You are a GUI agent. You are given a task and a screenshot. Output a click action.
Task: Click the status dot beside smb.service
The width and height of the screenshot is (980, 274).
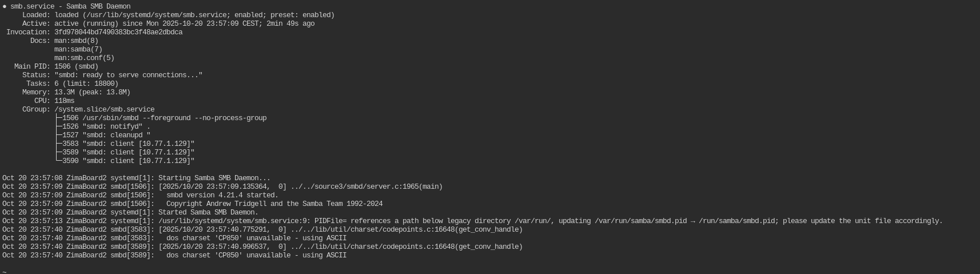(5, 6)
